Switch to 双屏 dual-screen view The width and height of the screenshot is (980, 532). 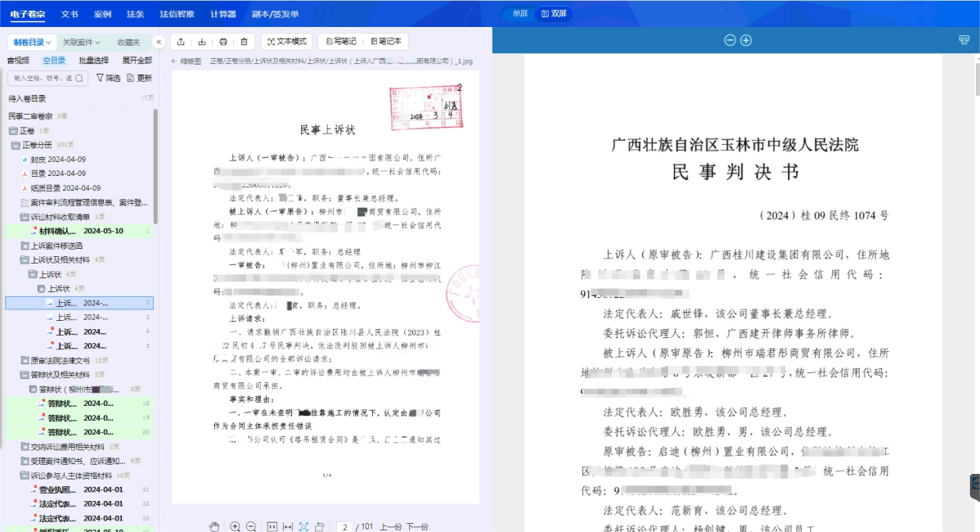pyautogui.click(x=555, y=14)
